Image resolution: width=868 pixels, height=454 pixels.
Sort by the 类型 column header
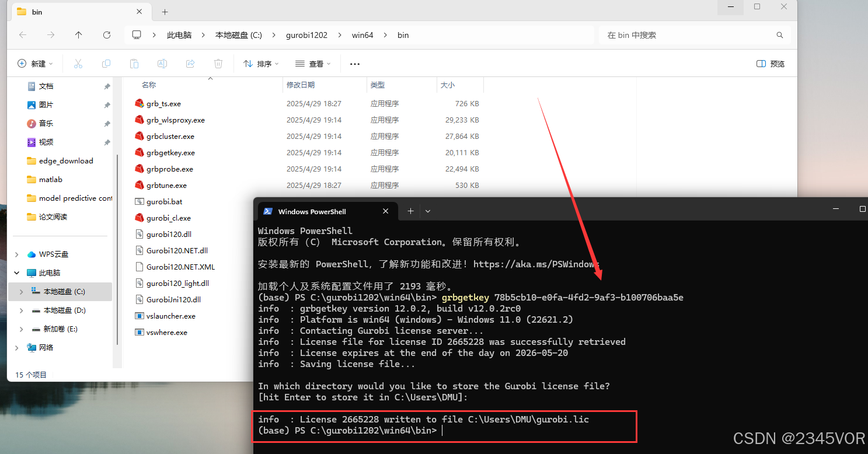378,85
